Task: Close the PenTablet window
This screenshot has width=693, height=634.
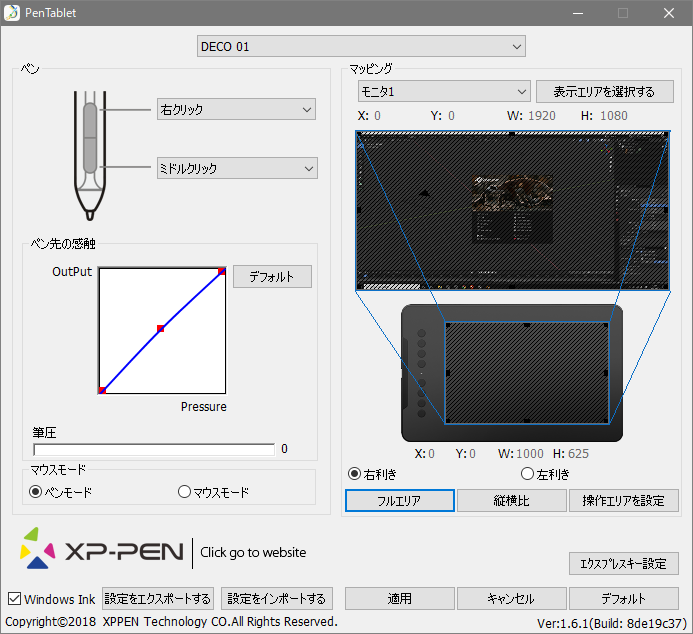Action: click(x=669, y=13)
